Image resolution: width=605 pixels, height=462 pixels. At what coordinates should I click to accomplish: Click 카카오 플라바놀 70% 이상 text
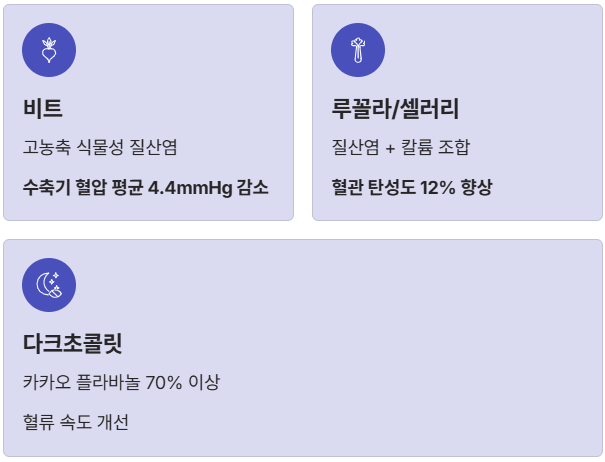point(121,382)
